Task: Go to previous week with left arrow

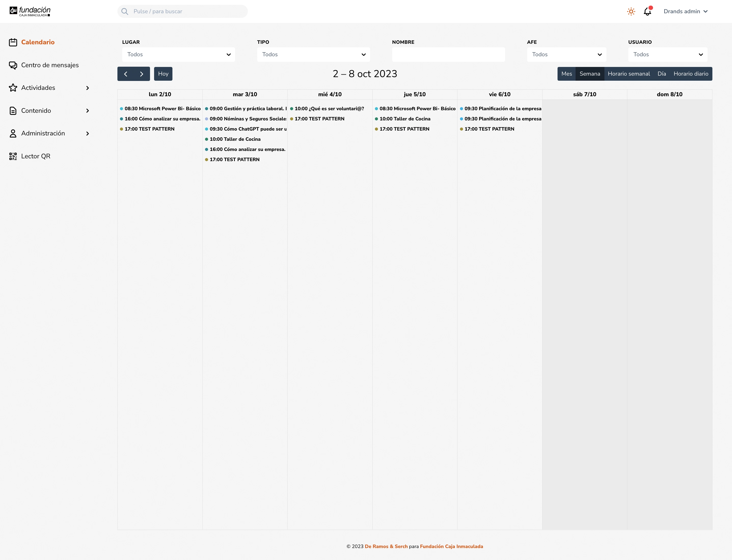Action: pos(126,74)
